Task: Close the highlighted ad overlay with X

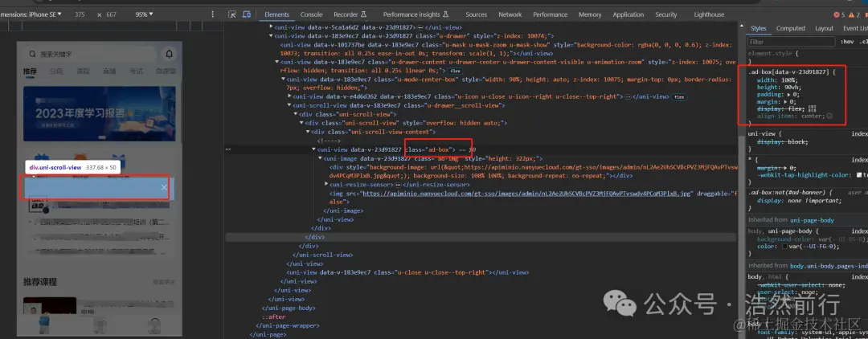Action: coord(164,187)
